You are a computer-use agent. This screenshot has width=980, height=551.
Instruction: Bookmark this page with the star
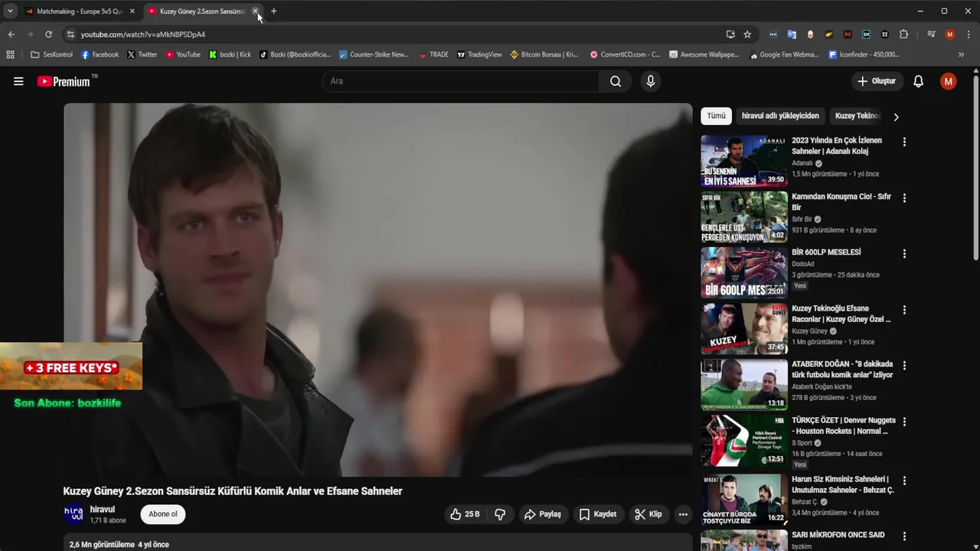pyautogui.click(x=747, y=34)
